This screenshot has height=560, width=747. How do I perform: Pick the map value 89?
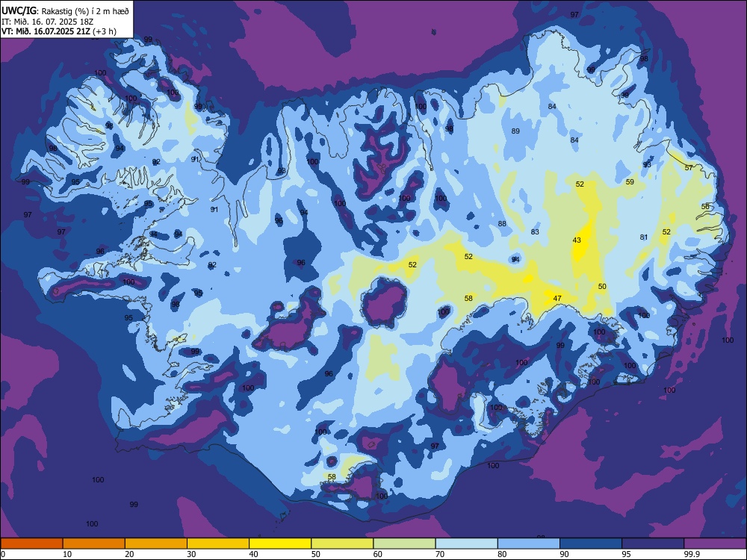point(515,131)
